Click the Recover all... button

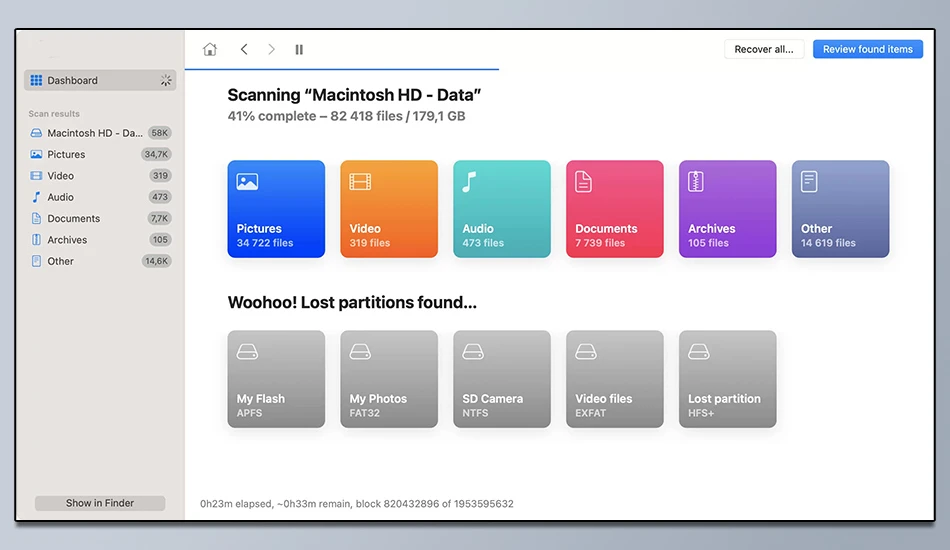point(764,49)
